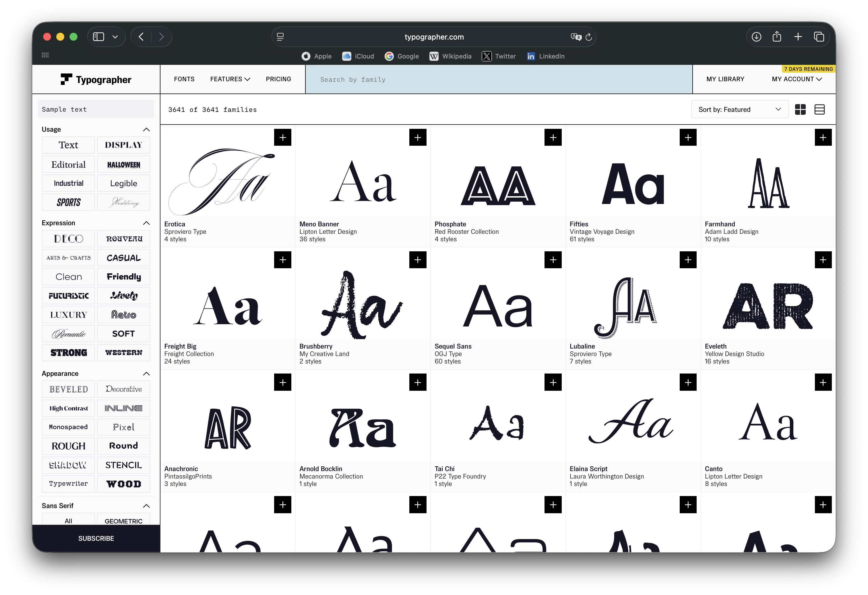Switch to grid view layout
The image size is (868, 595).
click(800, 109)
